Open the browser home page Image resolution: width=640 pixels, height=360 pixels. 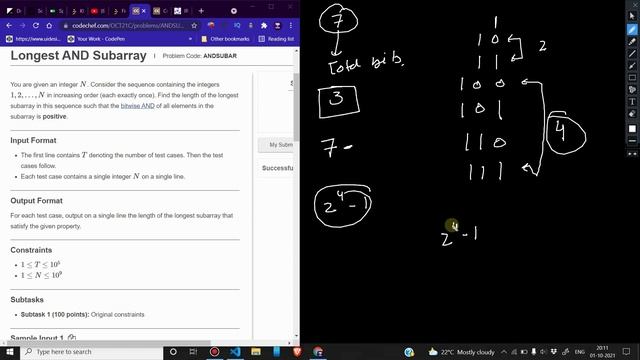pos(49,25)
